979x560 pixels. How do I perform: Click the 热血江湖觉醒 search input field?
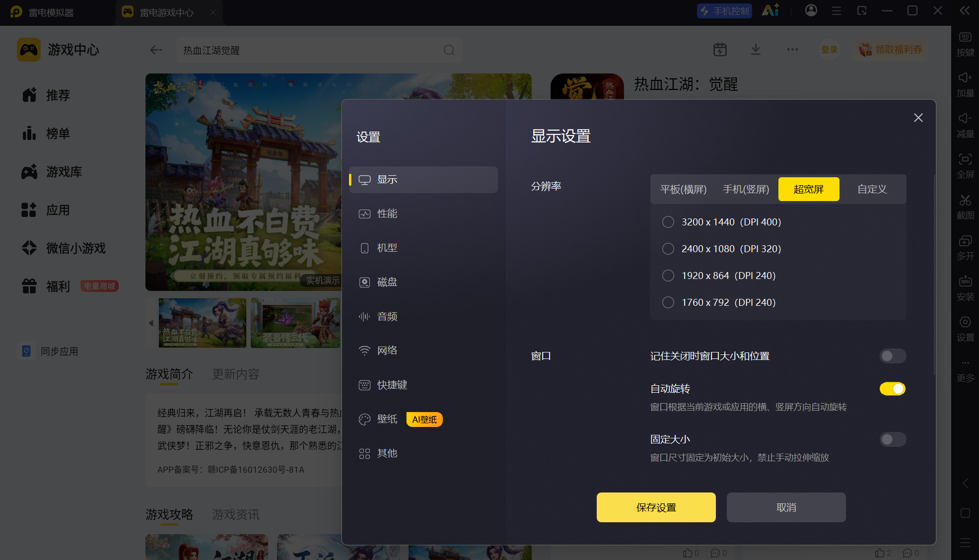pyautogui.click(x=319, y=50)
